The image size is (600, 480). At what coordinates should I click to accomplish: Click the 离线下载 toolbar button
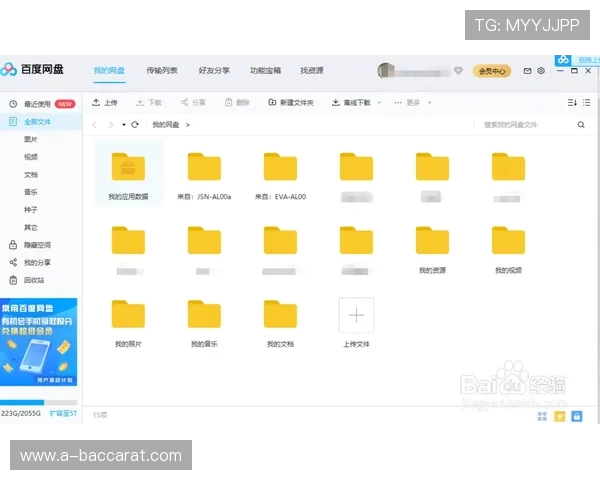click(x=351, y=103)
